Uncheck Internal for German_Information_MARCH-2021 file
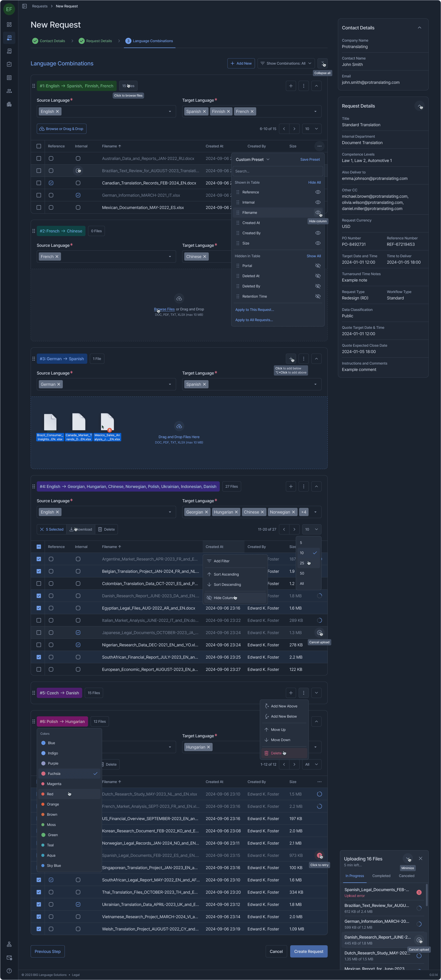 (x=78, y=195)
